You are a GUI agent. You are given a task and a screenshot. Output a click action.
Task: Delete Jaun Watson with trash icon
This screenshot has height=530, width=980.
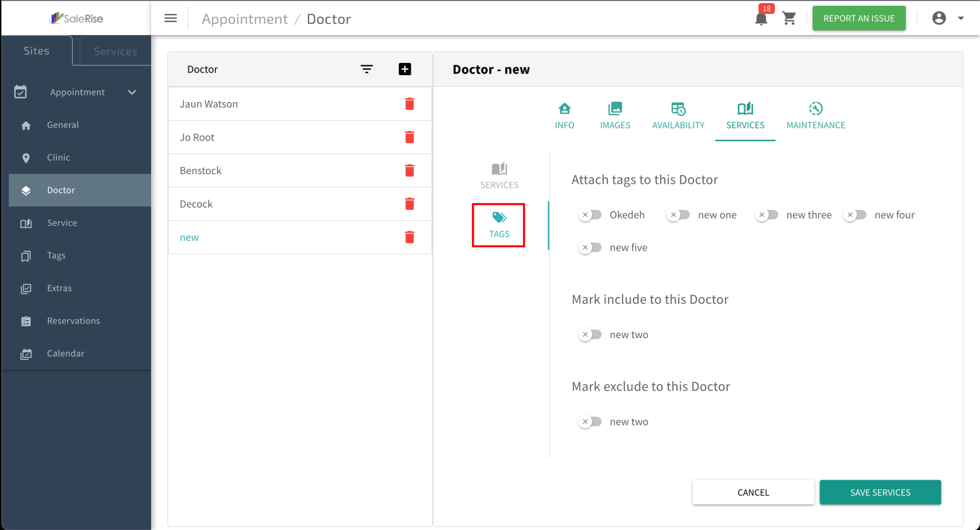click(x=409, y=104)
